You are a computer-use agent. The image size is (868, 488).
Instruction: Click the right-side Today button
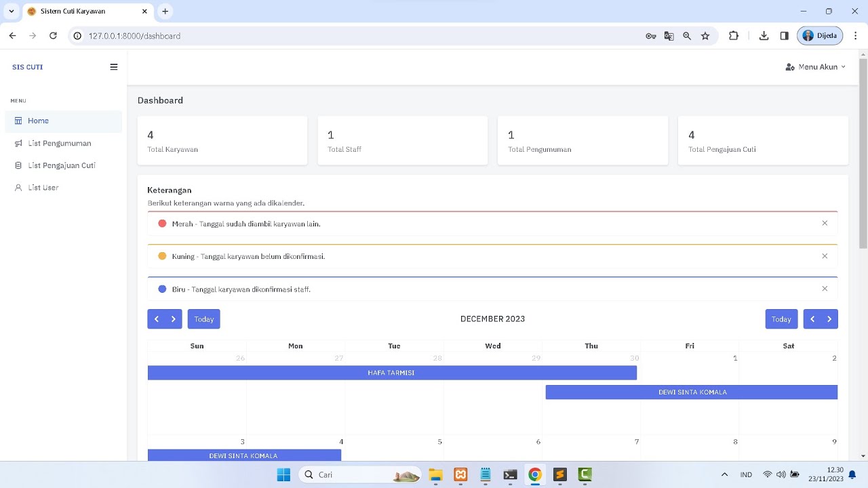[781, 319]
